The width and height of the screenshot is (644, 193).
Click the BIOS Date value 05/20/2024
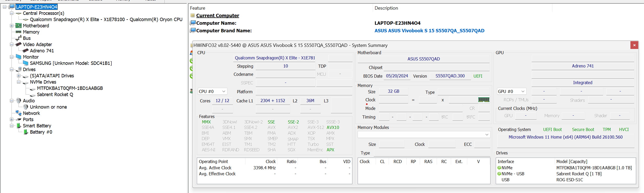point(397,76)
